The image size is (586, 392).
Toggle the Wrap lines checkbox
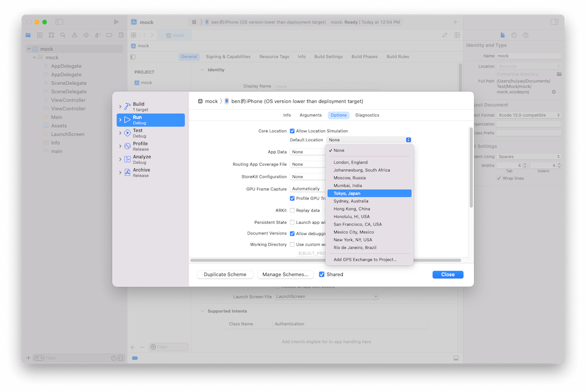click(499, 178)
